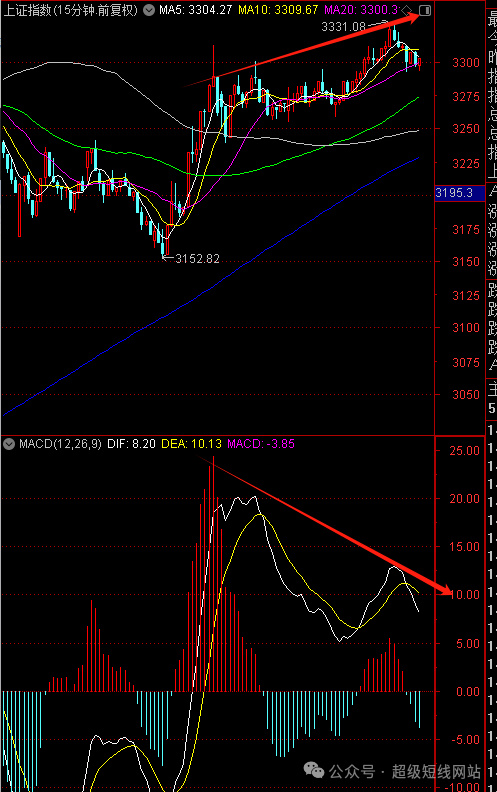497x792 pixels.
Task: Open the dropdown arrow beside 上证指数 chart title
Action: tap(148, 10)
